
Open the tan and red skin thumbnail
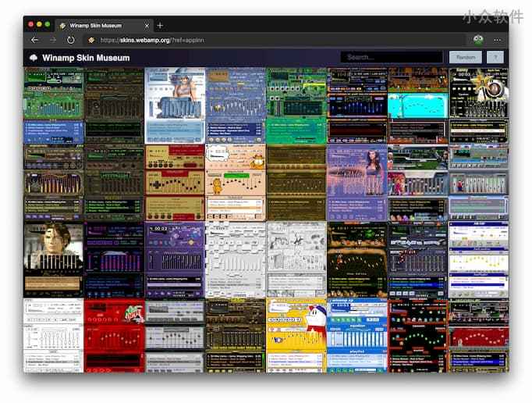175,183
